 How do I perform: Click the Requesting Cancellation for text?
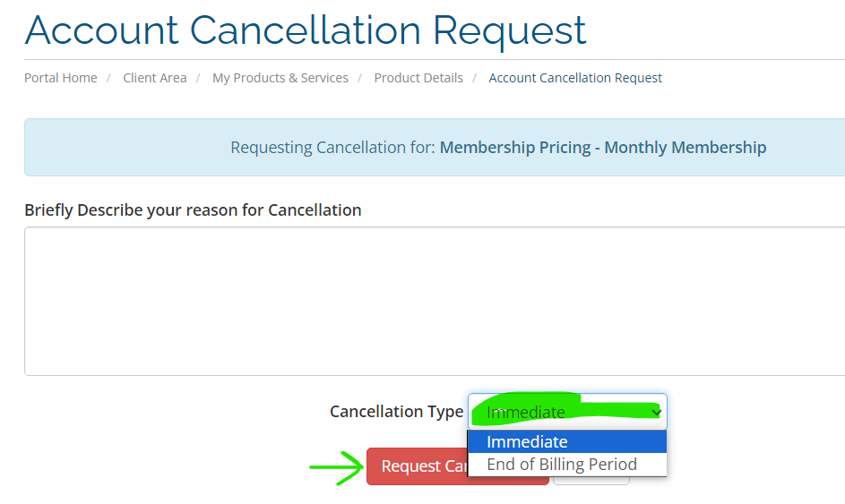click(x=332, y=148)
